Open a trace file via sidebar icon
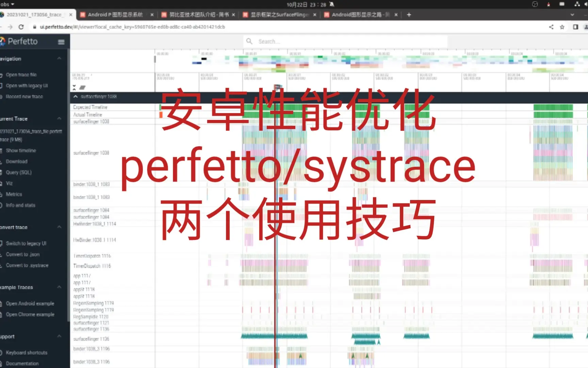Image resolution: width=588 pixels, height=368 pixels. [21, 75]
